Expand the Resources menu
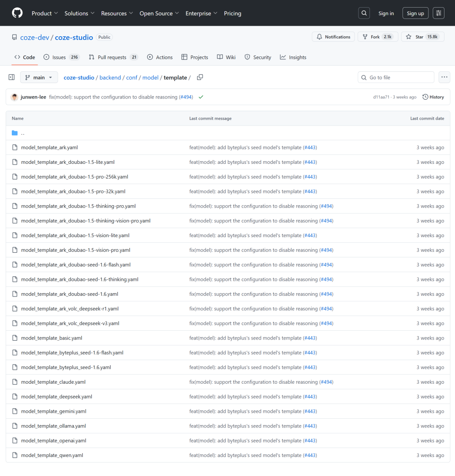 117,13
